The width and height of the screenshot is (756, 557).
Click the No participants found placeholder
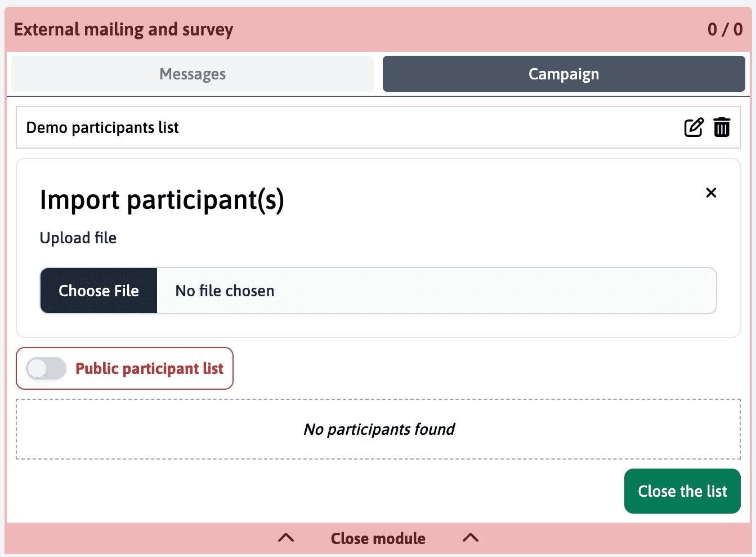378,430
